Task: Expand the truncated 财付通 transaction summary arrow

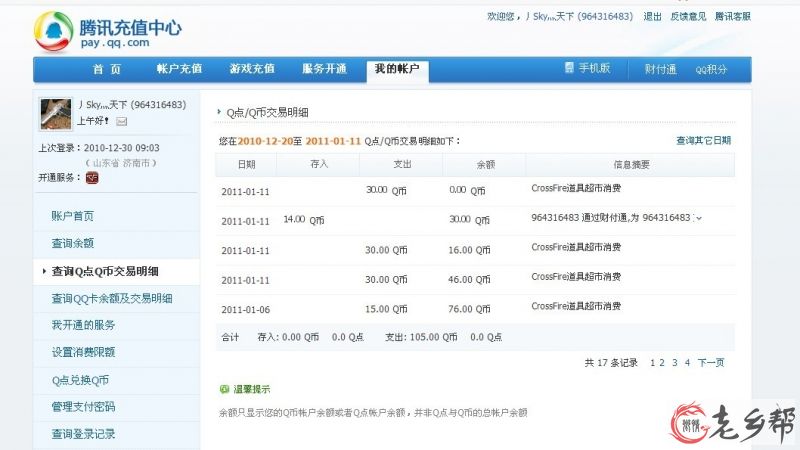Action: (698, 218)
